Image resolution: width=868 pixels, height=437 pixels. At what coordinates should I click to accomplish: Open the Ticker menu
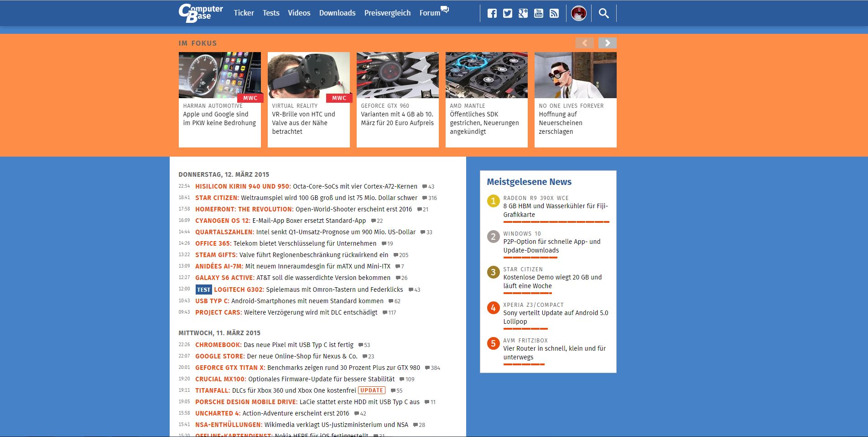(244, 13)
